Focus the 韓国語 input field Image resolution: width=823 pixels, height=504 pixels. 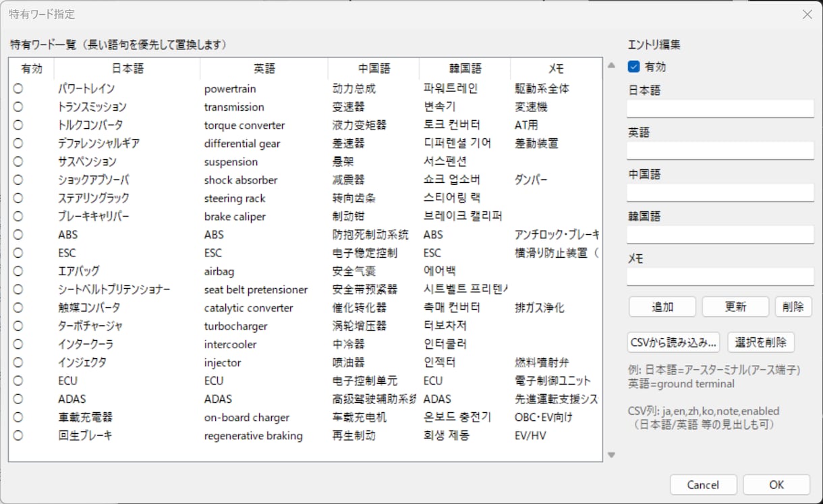pyautogui.click(x=720, y=235)
